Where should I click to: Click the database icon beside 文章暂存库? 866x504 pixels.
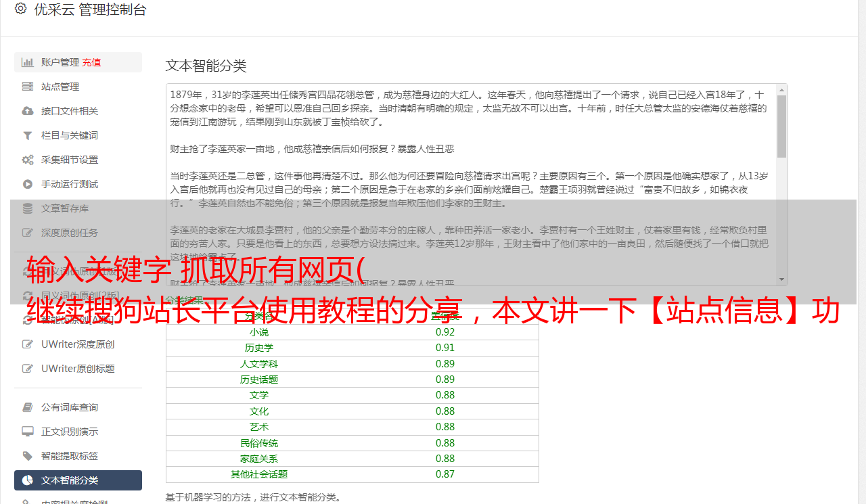28,208
